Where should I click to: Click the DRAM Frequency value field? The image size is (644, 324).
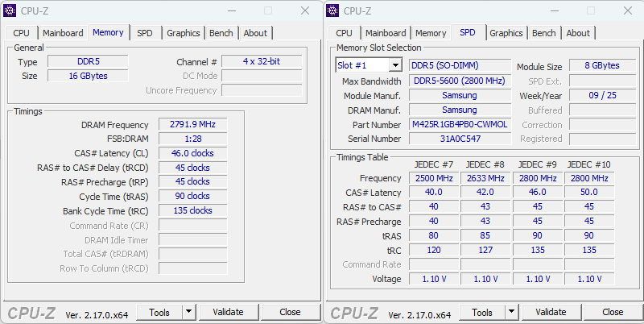[x=192, y=125]
